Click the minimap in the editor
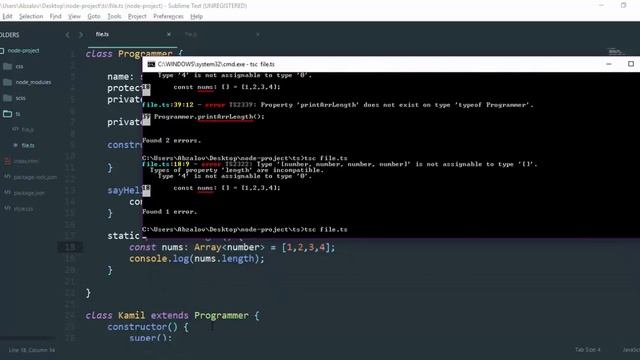Viewport: 640px width, 360px height. (615, 52)
